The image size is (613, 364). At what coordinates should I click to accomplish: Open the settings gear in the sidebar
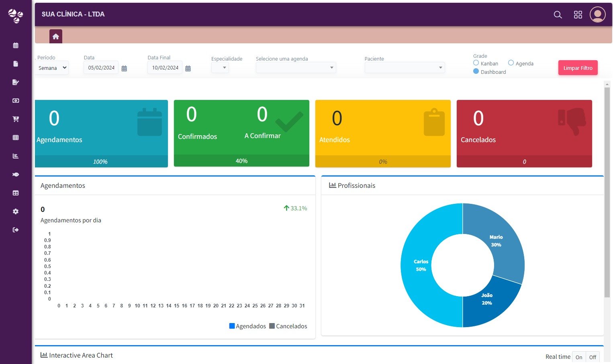[x=16, y=211]
